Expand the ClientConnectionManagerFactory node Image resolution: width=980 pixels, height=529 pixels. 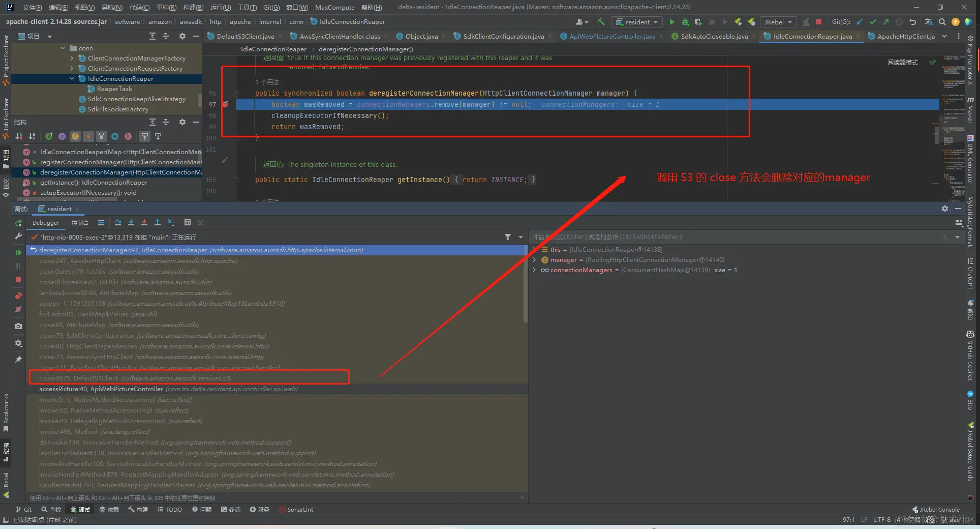coord(72,58)
